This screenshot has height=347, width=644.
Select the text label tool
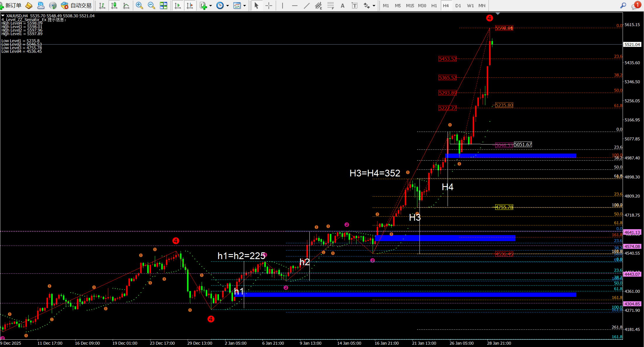[354, 6]
